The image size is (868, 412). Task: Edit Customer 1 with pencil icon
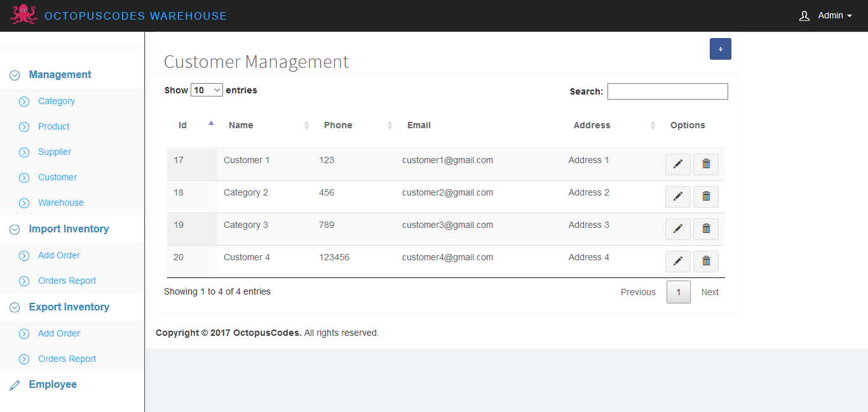tap(678, 164)
